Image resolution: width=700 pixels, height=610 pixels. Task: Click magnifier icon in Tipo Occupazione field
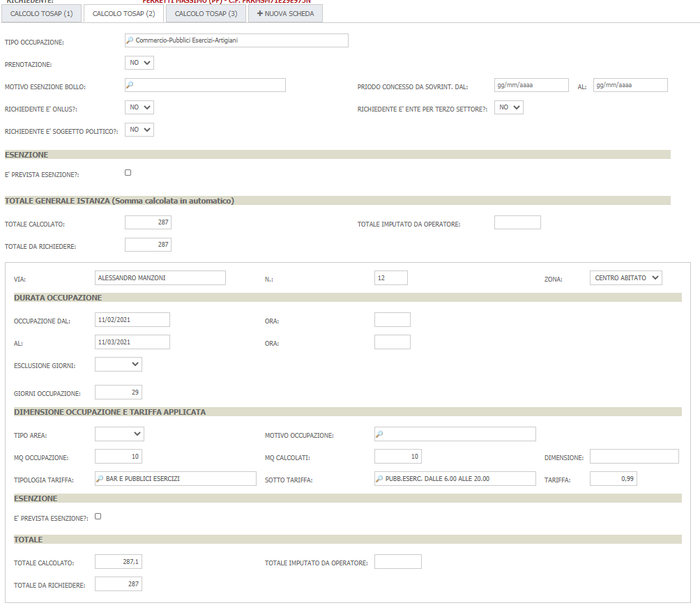point(129,41)
